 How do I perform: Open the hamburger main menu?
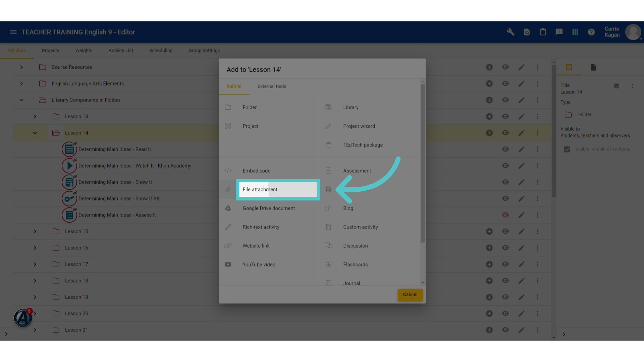[13, 32]
